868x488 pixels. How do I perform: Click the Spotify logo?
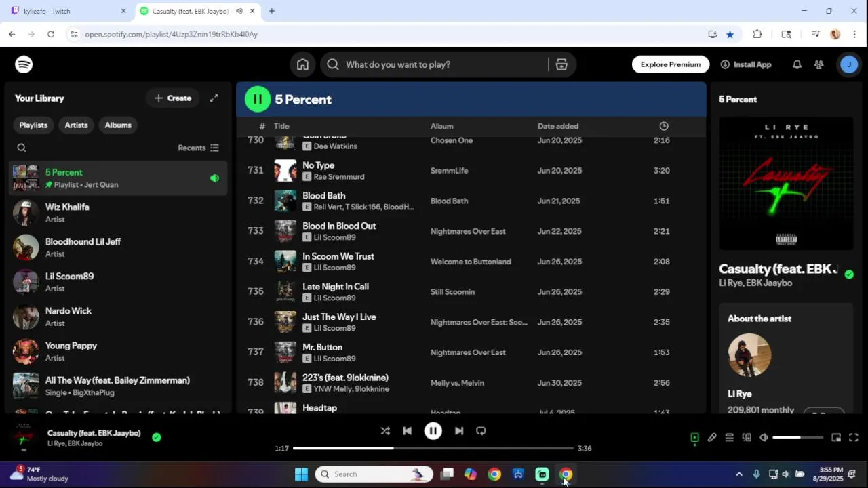(24, 64)
